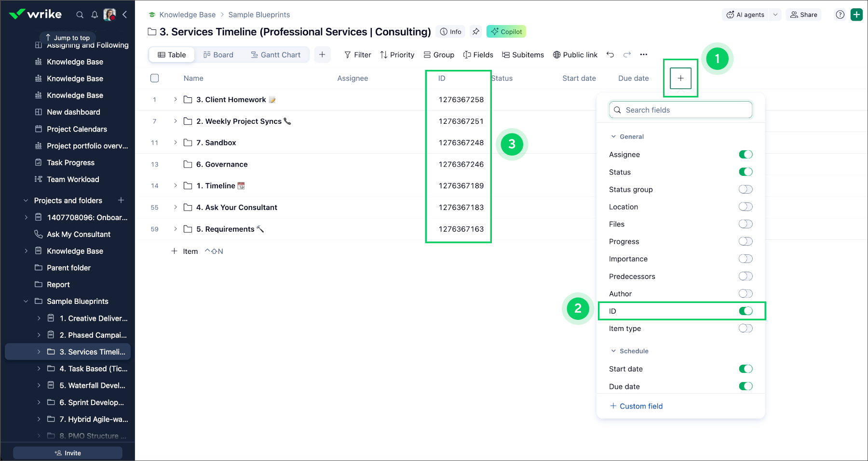Enable the Location field toggle
This screenshot has height=461, width=868.
pos(746,207)
